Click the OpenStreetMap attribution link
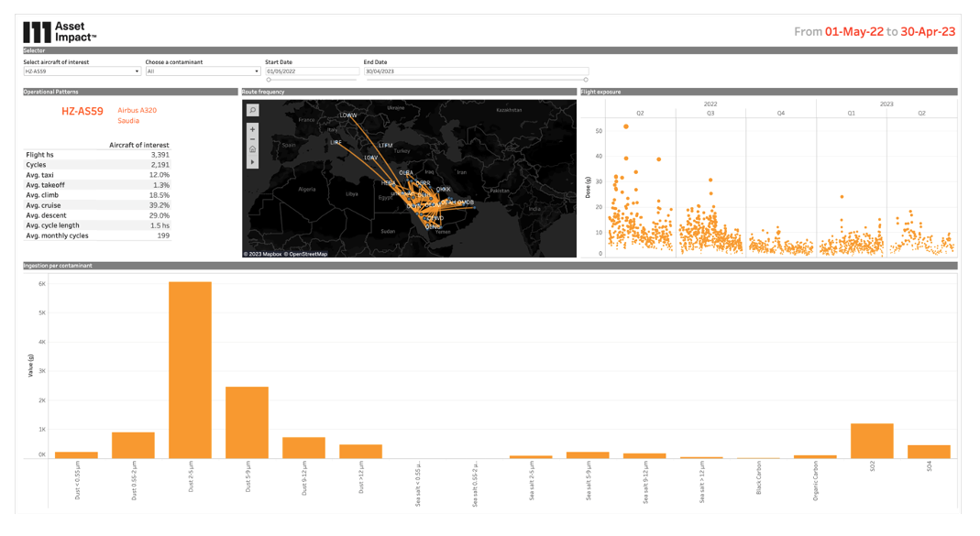980x536 pixels. [x=306, y=255]
